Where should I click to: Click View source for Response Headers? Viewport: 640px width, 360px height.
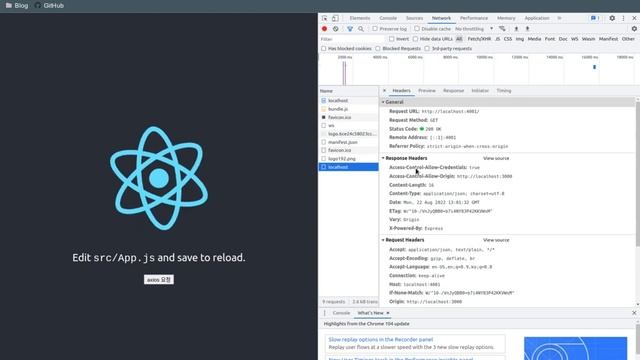click(496, 158)
